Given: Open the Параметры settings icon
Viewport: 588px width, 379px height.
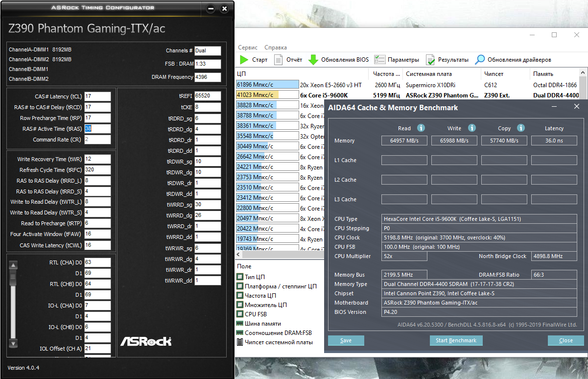Looking at the screenshot, I should click(380, 60).
